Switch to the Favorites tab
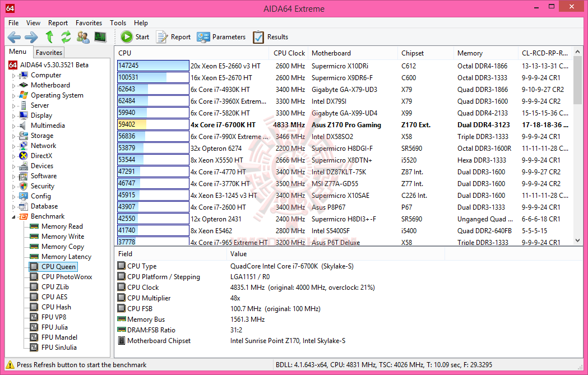 [x=49, y=53]
